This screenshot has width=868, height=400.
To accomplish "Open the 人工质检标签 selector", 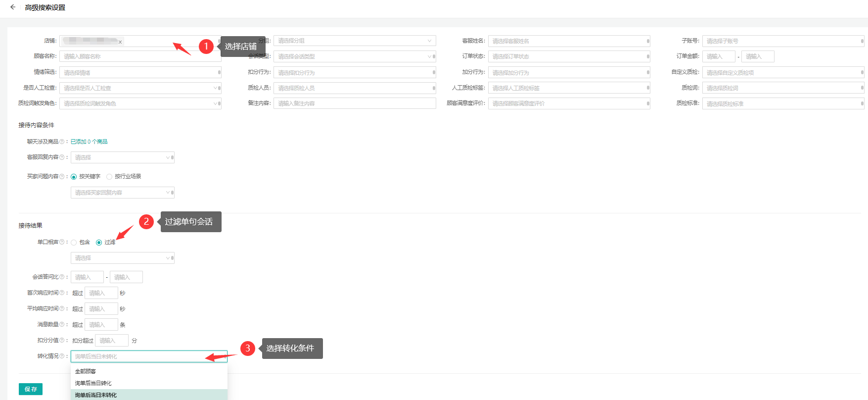I will 569,88.
